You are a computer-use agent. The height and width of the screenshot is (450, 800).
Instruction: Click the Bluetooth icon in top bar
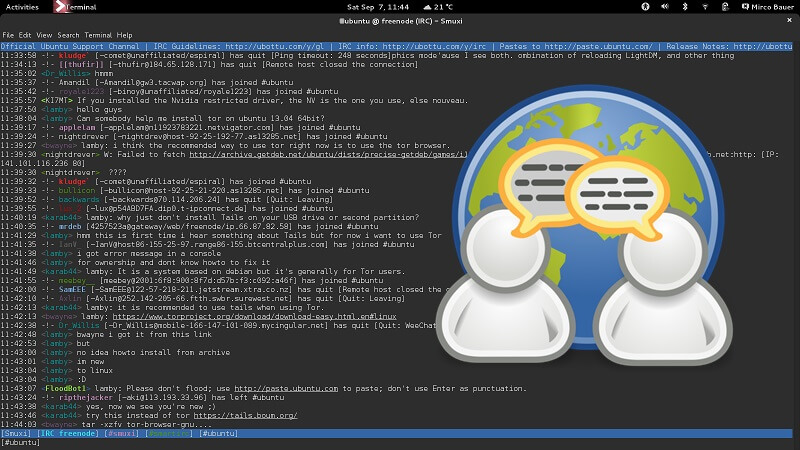tap(685, 7)
